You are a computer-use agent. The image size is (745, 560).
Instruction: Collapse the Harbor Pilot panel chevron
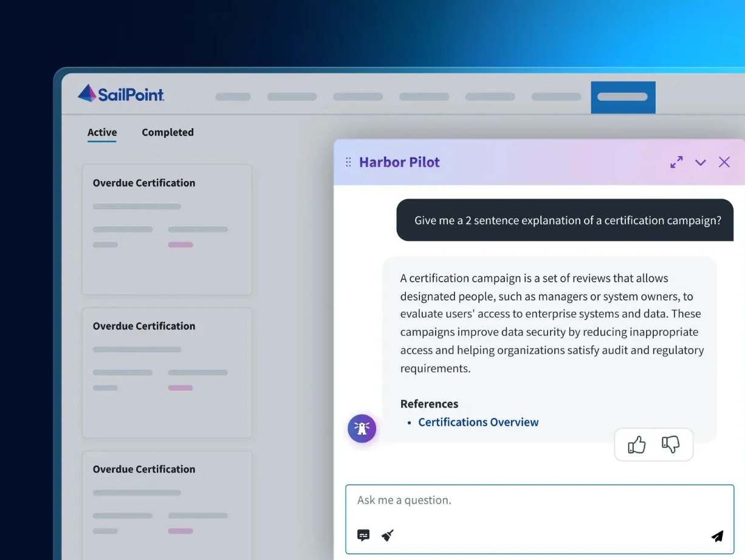coord(701,162)
